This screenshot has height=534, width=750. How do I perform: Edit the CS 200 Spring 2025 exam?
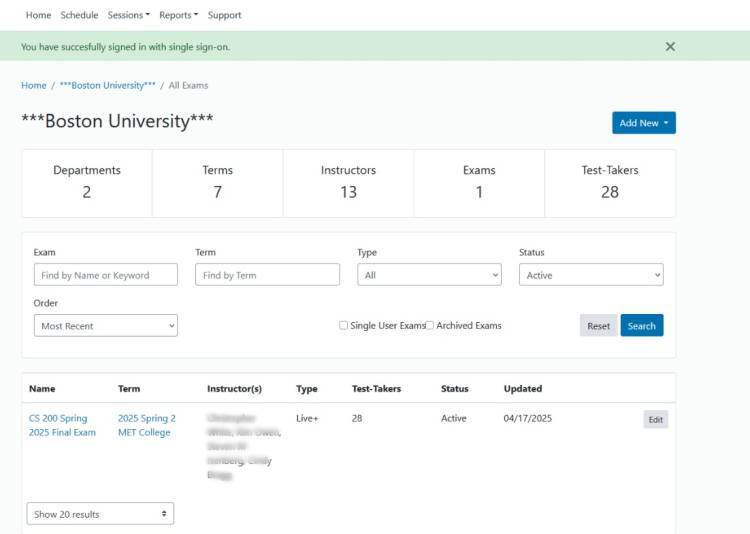pyautogui.click(x=655, y=420)
